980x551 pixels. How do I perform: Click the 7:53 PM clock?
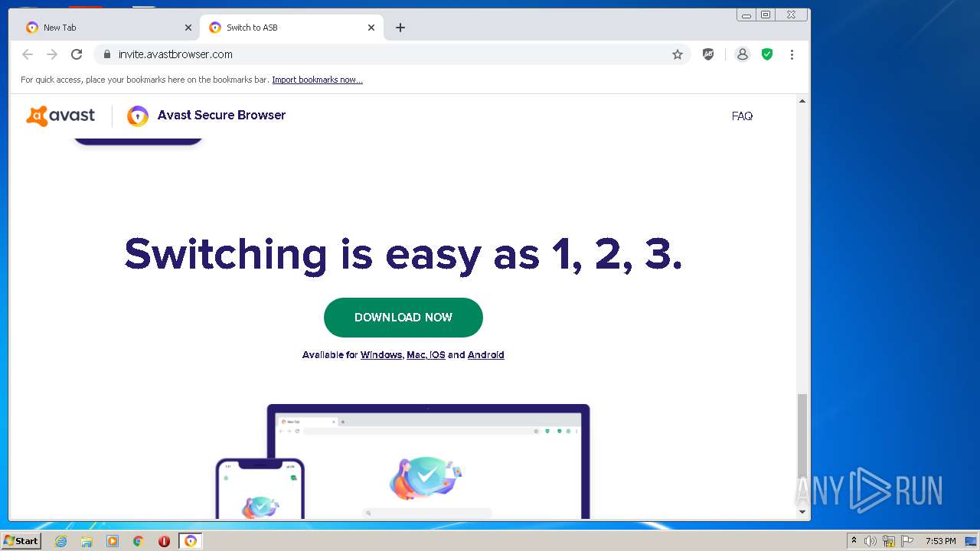click(940, 541)
